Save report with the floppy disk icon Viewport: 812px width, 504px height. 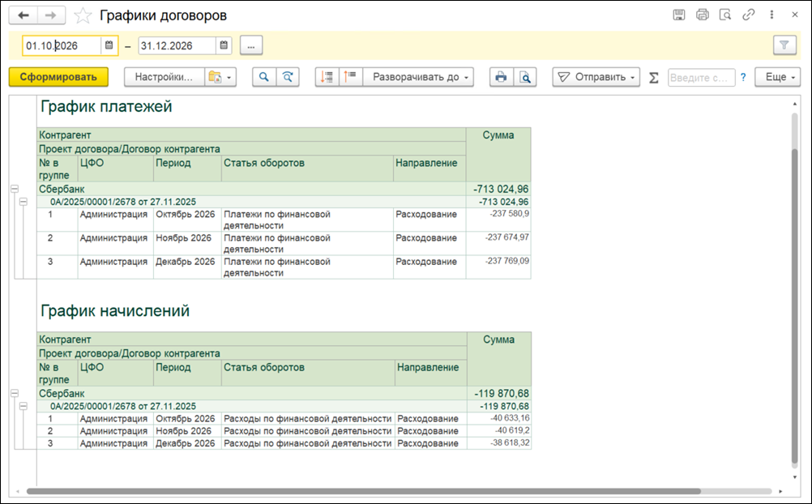click(x=679, y=15)
